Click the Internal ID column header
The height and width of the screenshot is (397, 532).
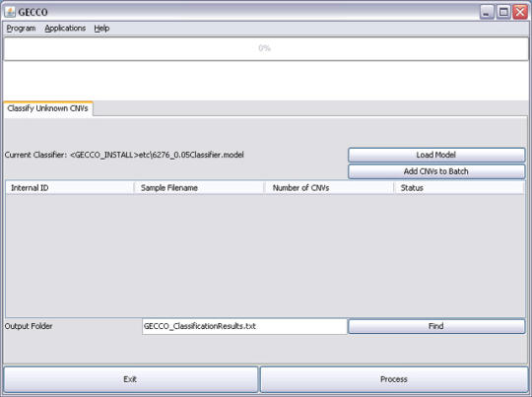coord(70,187)
